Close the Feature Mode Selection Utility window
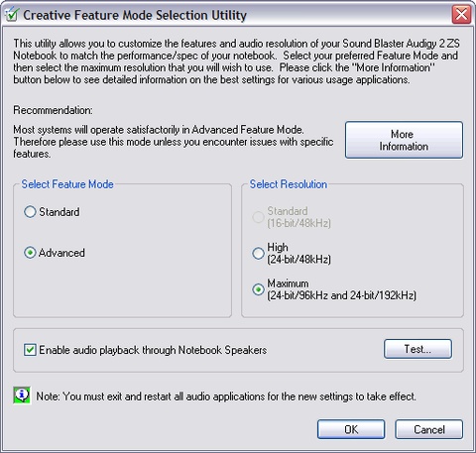 (x=461, y=15)
